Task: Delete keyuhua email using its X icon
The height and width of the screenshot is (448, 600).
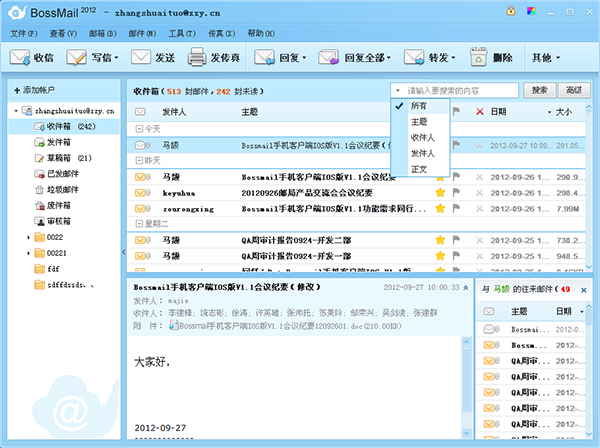Action: [479, 193]
